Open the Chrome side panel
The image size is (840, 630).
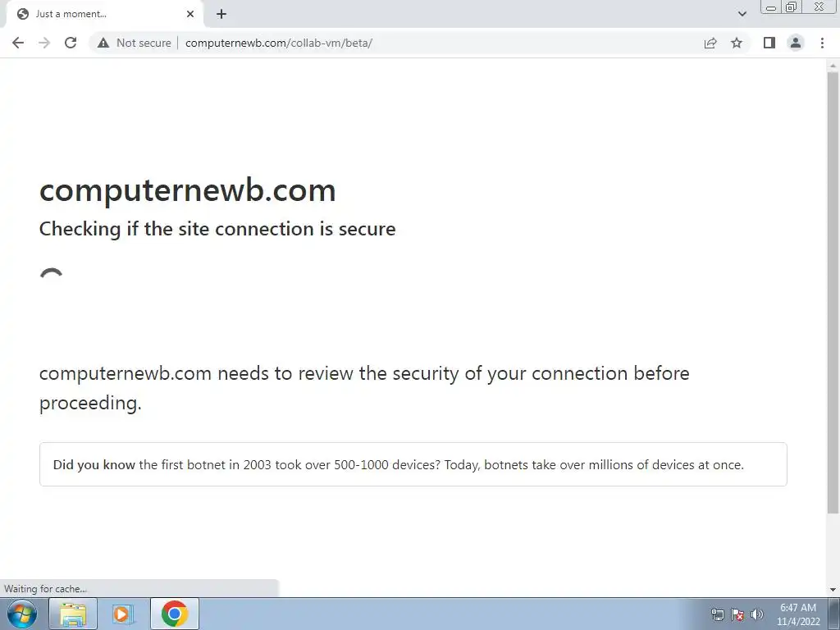coord(769,43)
